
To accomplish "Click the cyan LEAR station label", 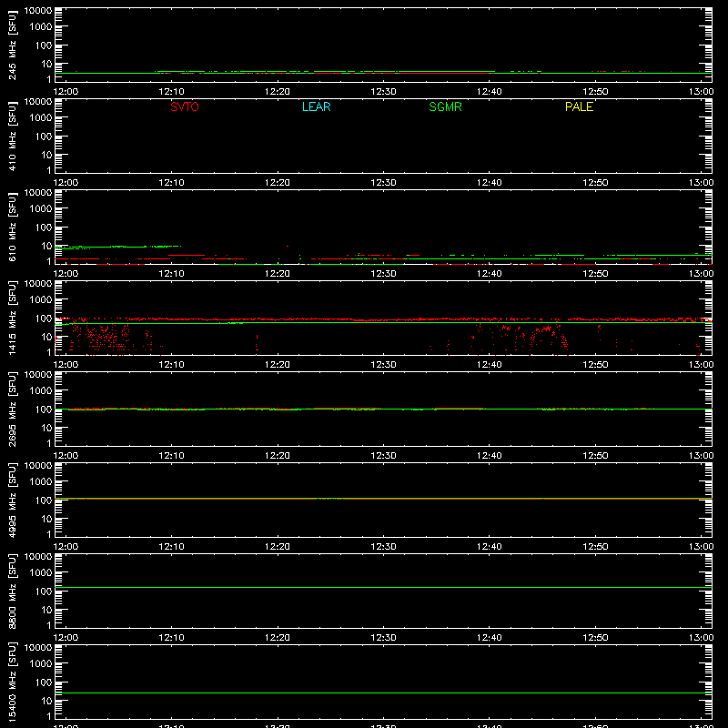I will [316, 106].
